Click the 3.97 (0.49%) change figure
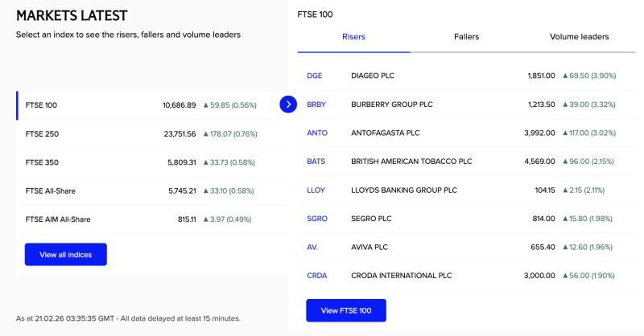The image size is (644, 336). pyautogui.click(x=227, y=219)
